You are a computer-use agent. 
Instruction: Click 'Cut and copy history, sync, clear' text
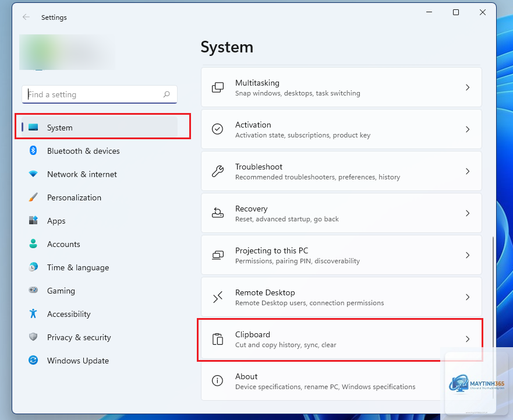coord(286,345)
